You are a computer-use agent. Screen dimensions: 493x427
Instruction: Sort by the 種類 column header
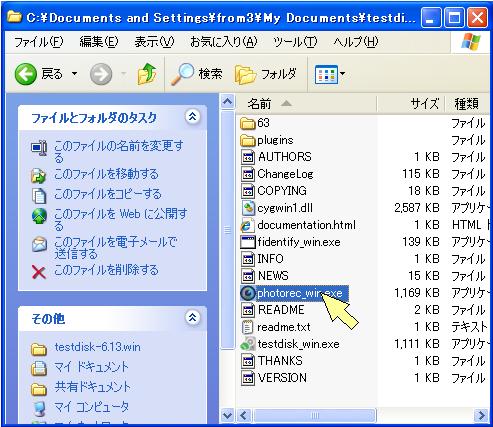[x=467, y=104]
